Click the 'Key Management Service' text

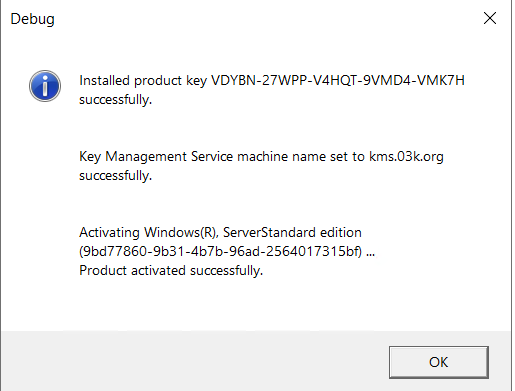coord(156,157)
